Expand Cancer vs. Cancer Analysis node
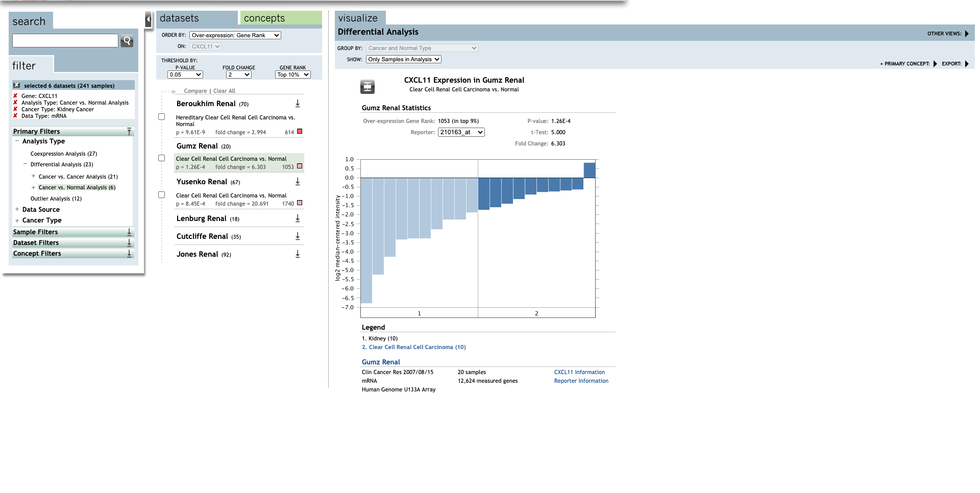The width and height of the screenshot is (980, 493). pos(33,176)
